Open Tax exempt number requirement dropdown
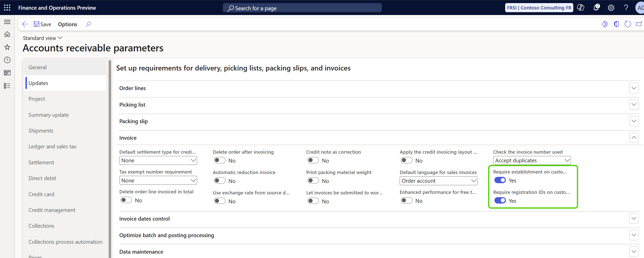The image size is (644, 258). pos(158,181)
